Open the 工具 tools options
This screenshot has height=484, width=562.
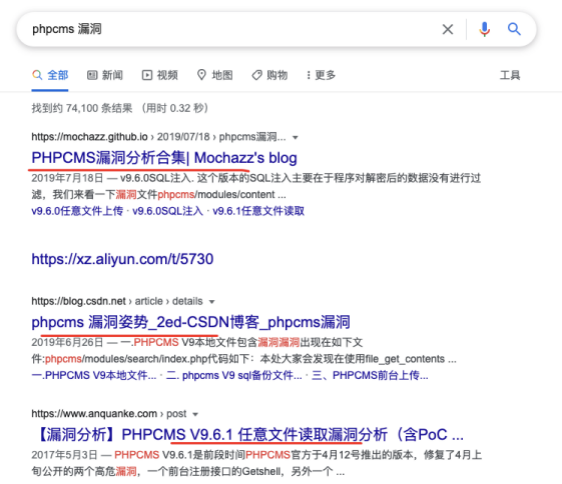click(x=510, y=75)
